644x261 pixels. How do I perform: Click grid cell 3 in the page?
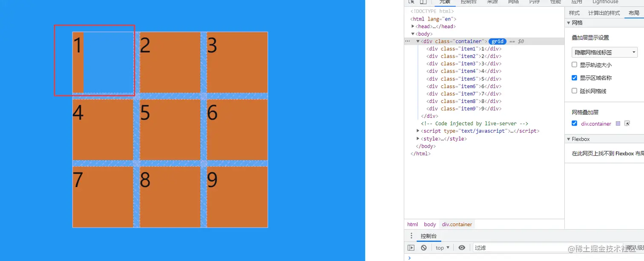pos(237,62)
